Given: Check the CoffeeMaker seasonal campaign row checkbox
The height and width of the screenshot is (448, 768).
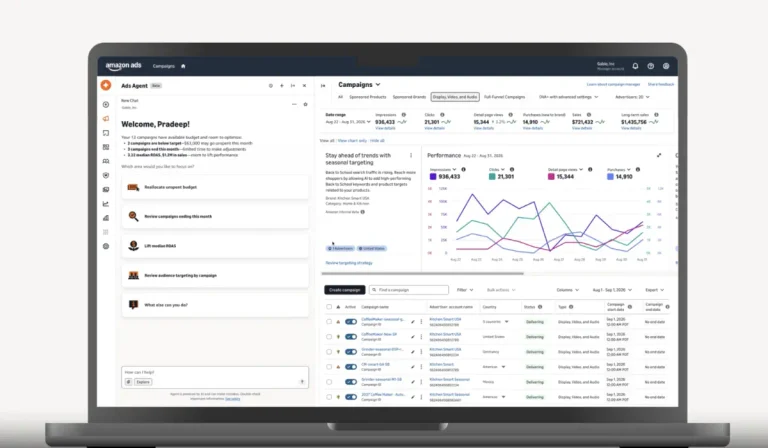Looking at the screenshot, I should coord(329,322).
